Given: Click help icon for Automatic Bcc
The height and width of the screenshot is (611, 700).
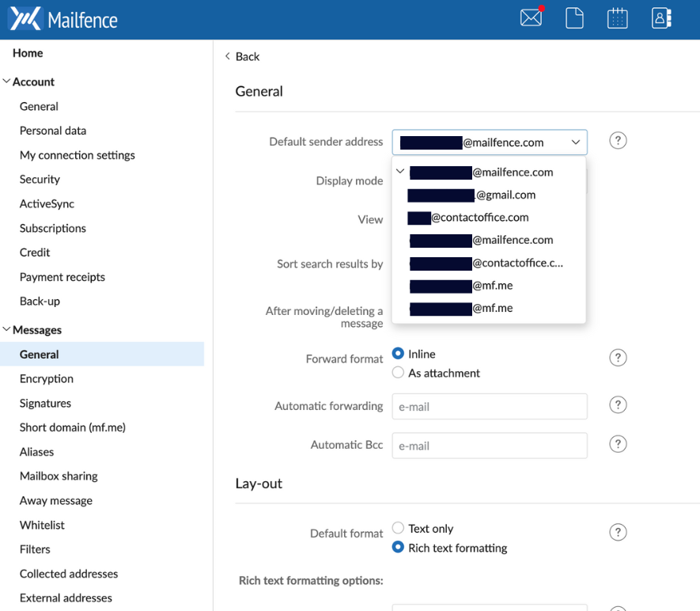Looking at the screenshot, I should pyautogui.click(x=618, y=444).
